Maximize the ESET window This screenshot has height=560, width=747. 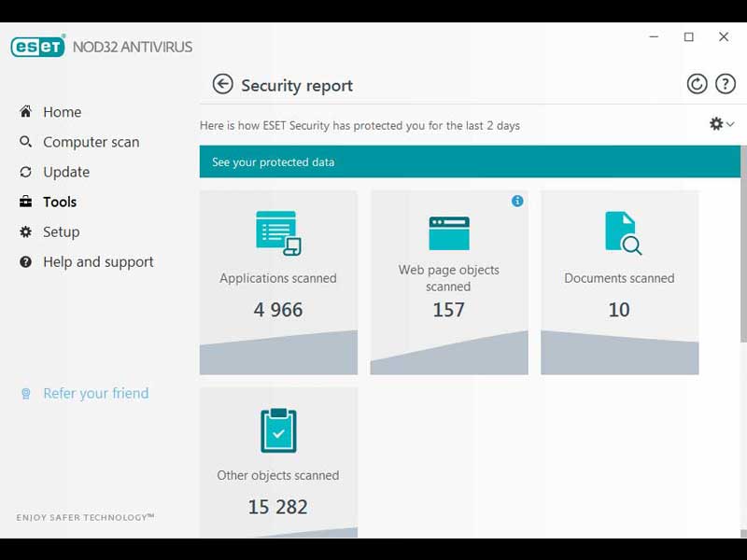[689, 37]
